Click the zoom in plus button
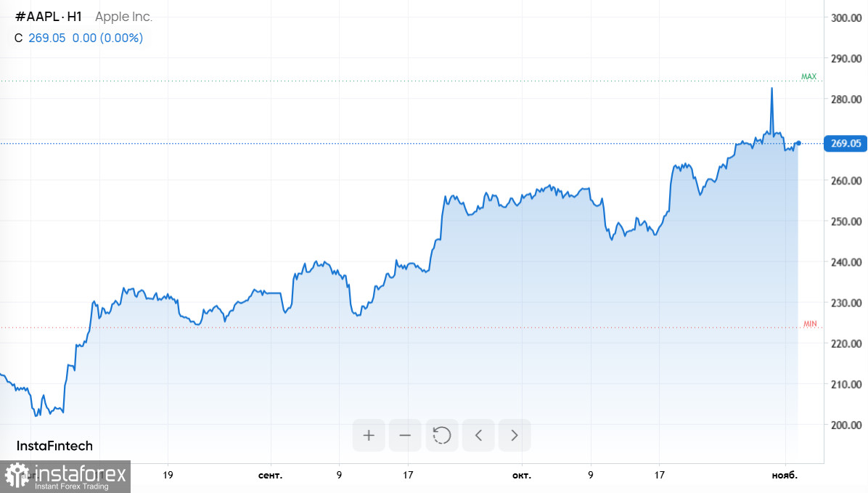Screen dimensions: 868x493 pyautogui.click(x=369, y=436)
